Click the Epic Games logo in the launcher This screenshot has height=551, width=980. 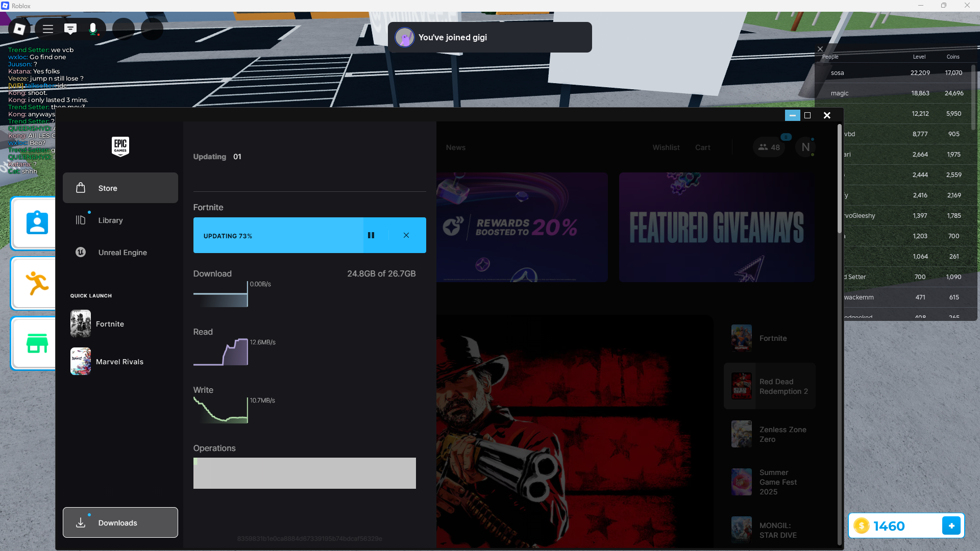(x=120, y=146)
